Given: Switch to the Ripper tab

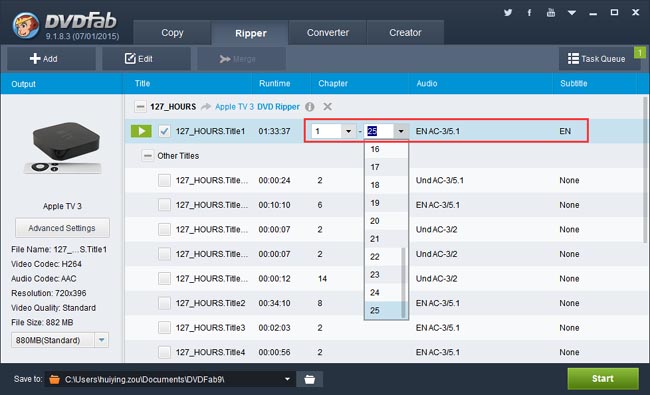Looking at the screenshot, I should pyautogui.click(x=250, y=33).
